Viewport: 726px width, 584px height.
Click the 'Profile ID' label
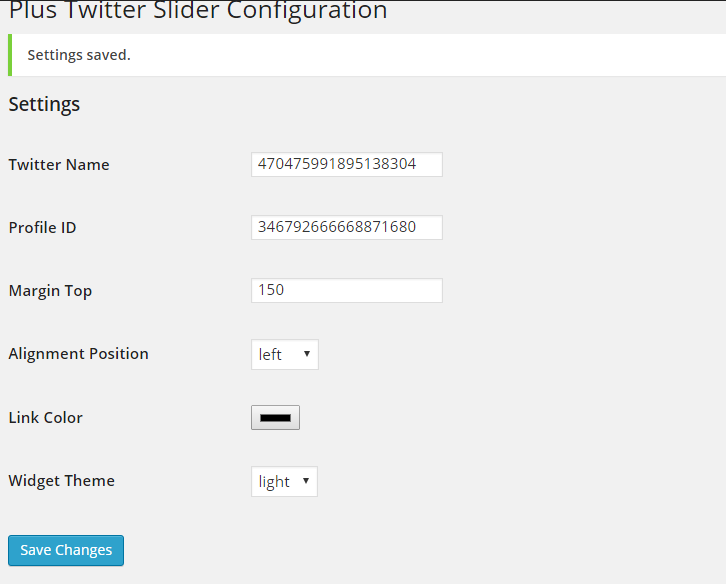click(x=42, y=228)
